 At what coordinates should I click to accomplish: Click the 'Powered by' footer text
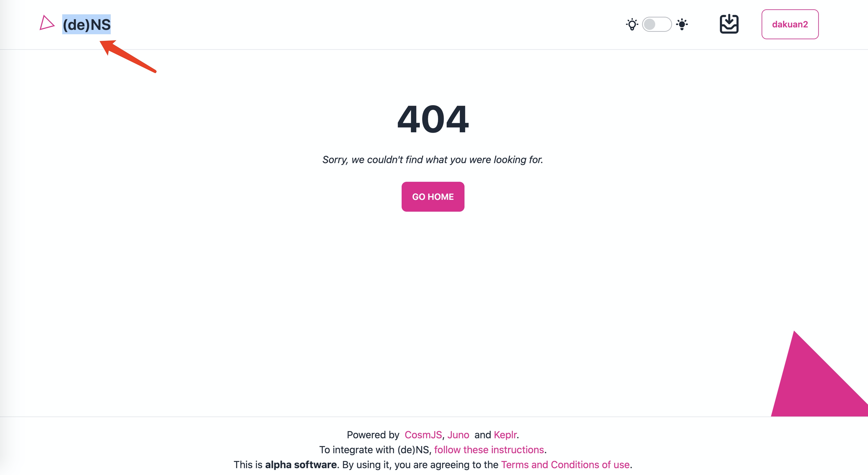pos(373,435)
